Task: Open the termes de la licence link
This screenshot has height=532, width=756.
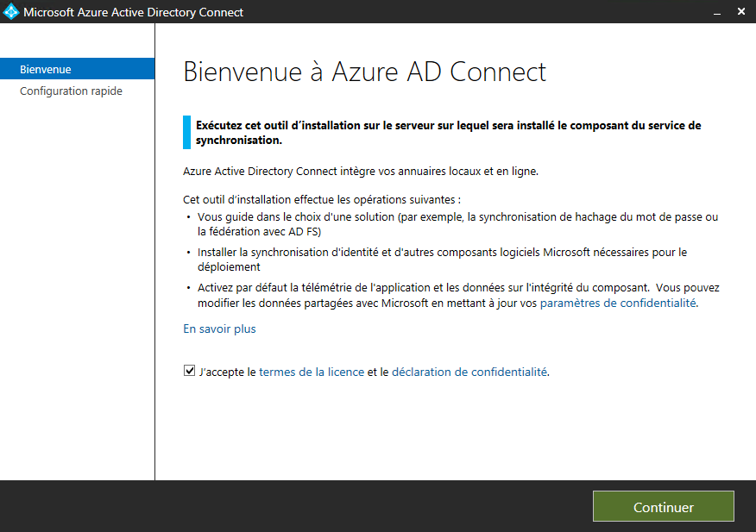Action: (312, 372)
